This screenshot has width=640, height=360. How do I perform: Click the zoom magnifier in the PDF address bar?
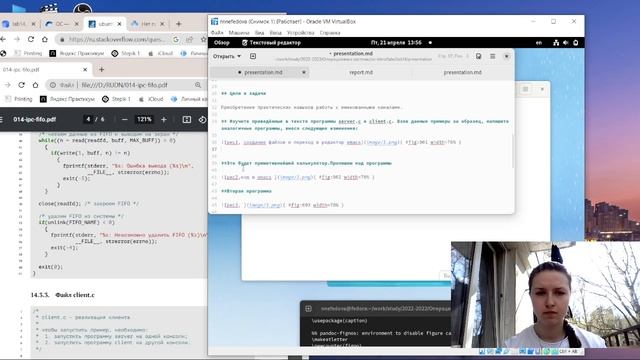[x=198, y=85]
